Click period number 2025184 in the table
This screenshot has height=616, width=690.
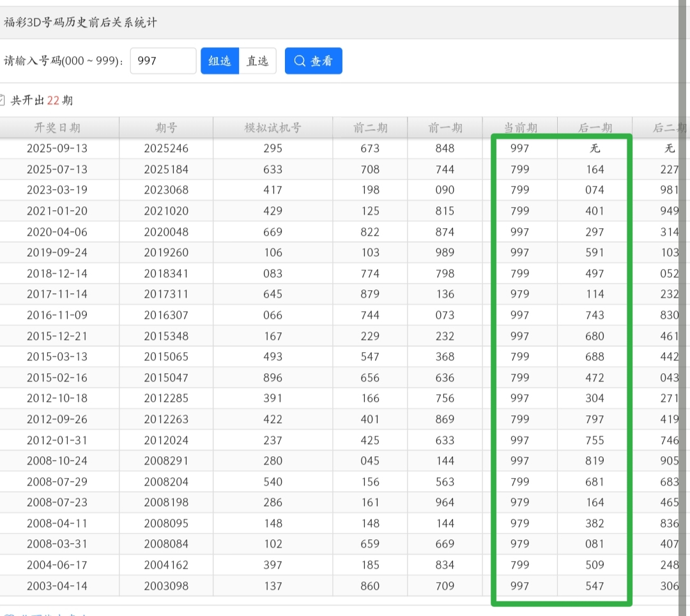click(x=166, y=169)
